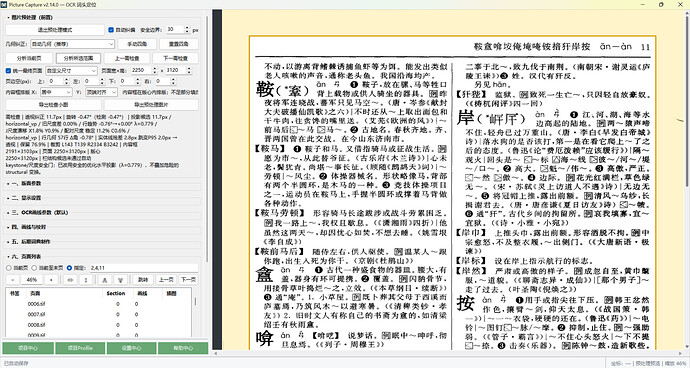Click the fit-to-height vertical arrows icon
Image resolution: width=690 pixels, height=368 pixels.
pyautogui.click(x=86, y=280)
